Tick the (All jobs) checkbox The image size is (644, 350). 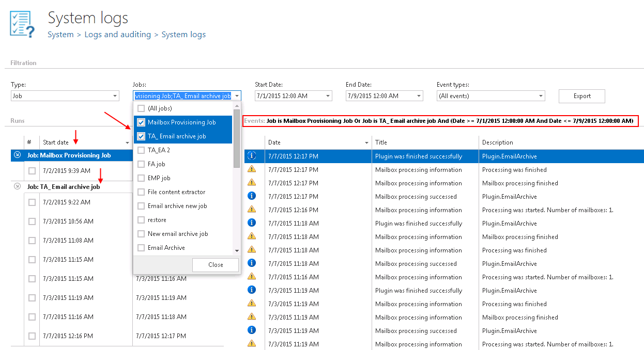(141, 108)
